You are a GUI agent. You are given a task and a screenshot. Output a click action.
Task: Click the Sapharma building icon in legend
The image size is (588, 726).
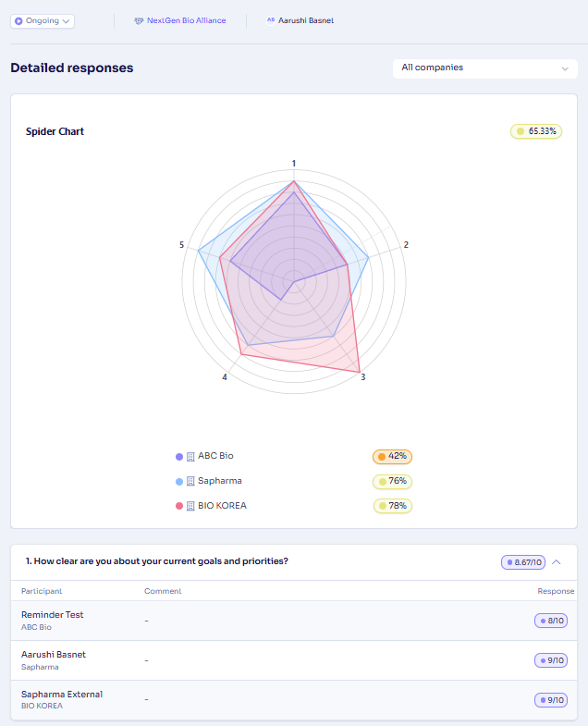[190, 481]
